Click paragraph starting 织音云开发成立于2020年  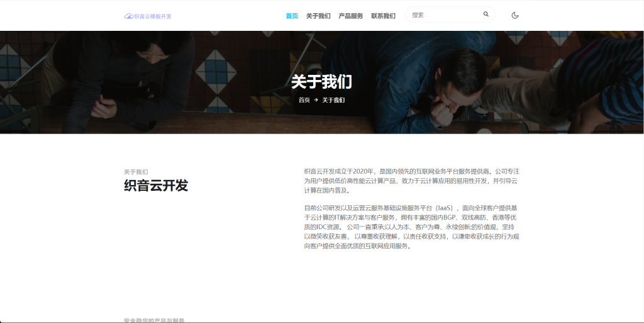pos(411,181)
